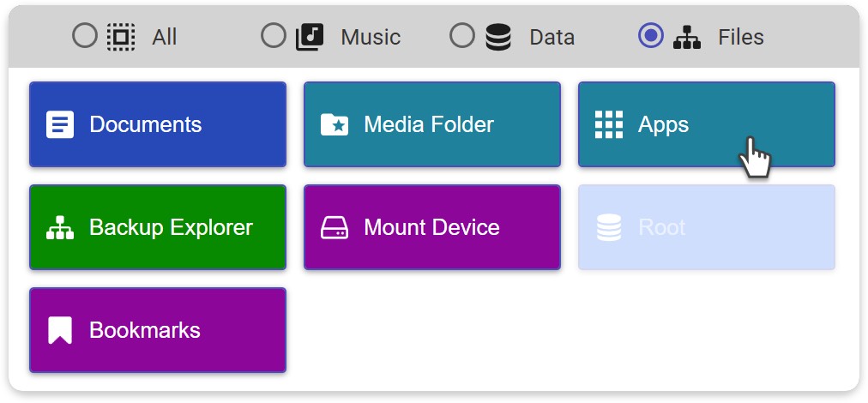Open the Backup Explorer tile
Screen dimensions: 868x403
click(158, 227)
